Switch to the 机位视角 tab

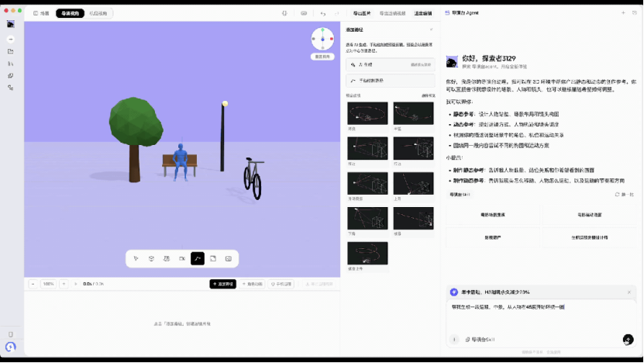[98, 13]
